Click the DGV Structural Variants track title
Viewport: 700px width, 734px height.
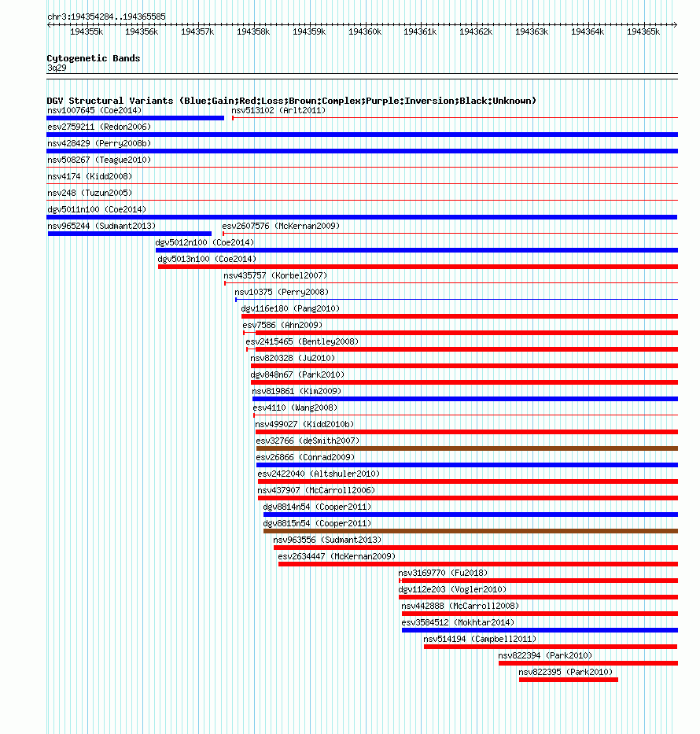click(291, 101)
